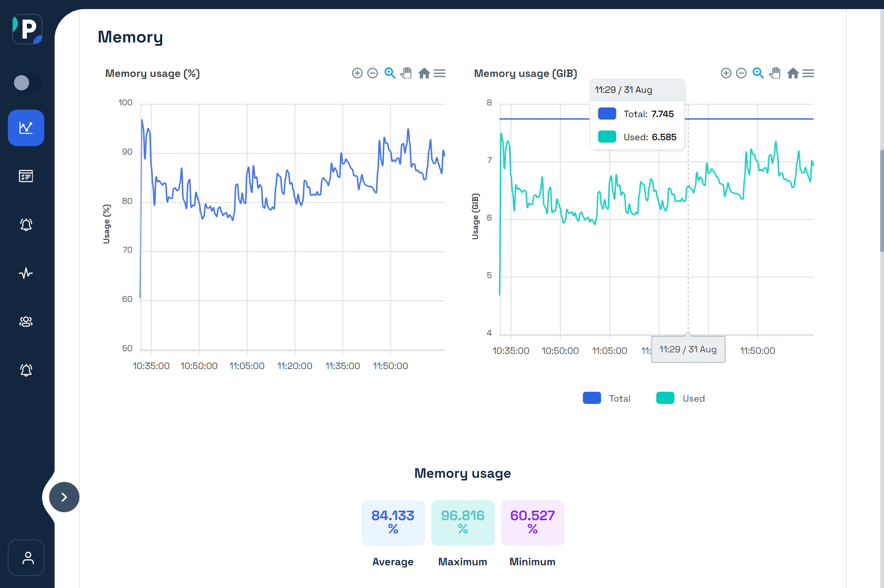Image resolution: width=884 pixels, height=588 pixels.
Task: Click the Minimum label
Action: click(x=532, y=562)
